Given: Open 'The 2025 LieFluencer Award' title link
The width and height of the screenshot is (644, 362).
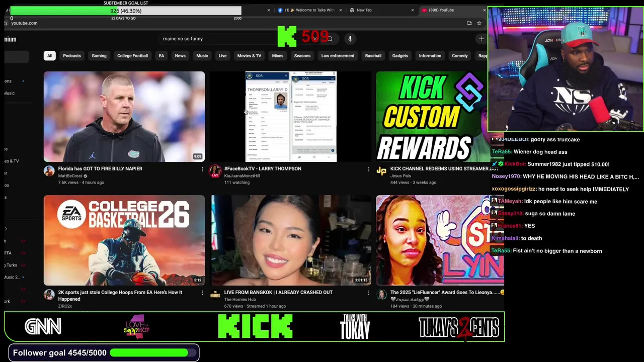Looking at the screenshot, I should click(447, 293).
